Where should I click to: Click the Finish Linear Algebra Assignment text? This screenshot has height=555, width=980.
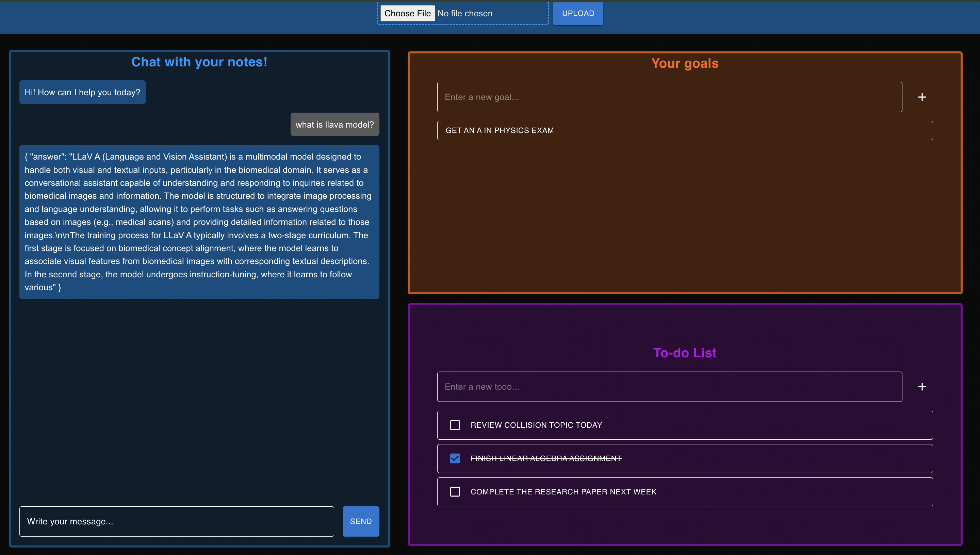[545, 458]
